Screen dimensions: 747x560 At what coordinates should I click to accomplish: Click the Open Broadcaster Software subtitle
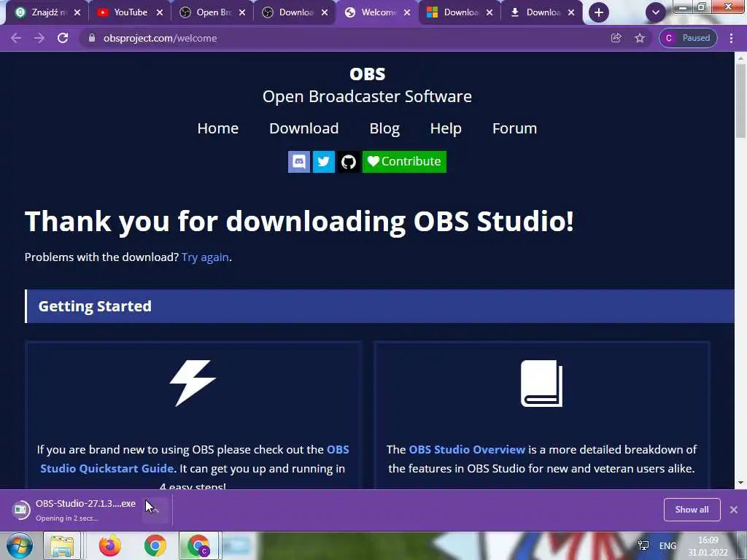pyautogui.click(x=367, y=96)
